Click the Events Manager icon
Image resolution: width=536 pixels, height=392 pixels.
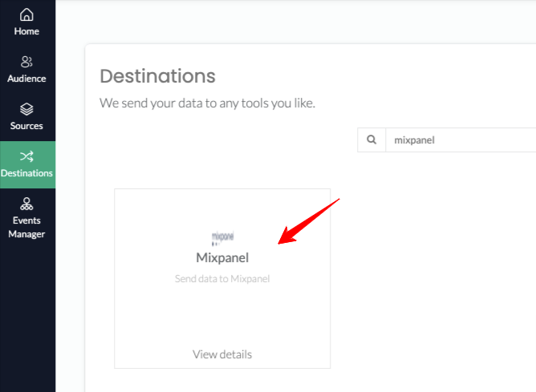(x=26, y=204)
